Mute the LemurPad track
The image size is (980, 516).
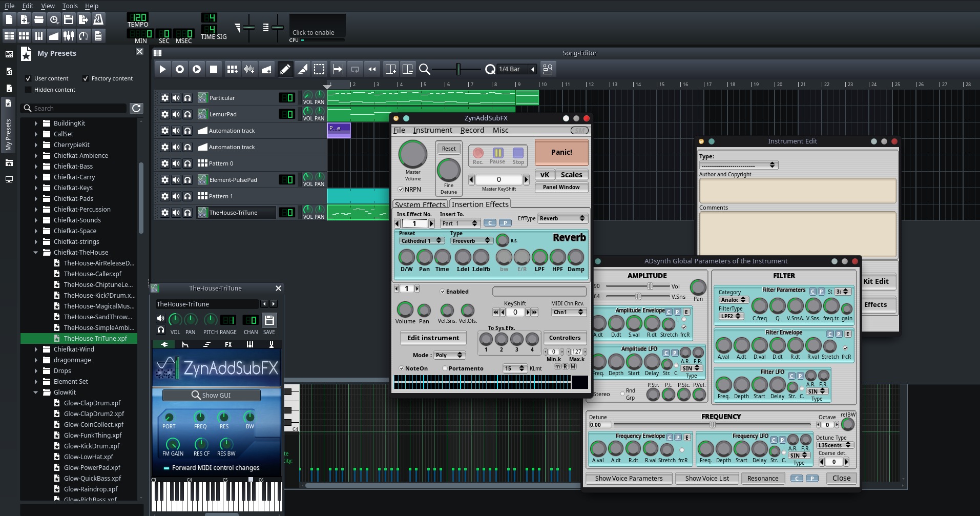coord(176,114)
